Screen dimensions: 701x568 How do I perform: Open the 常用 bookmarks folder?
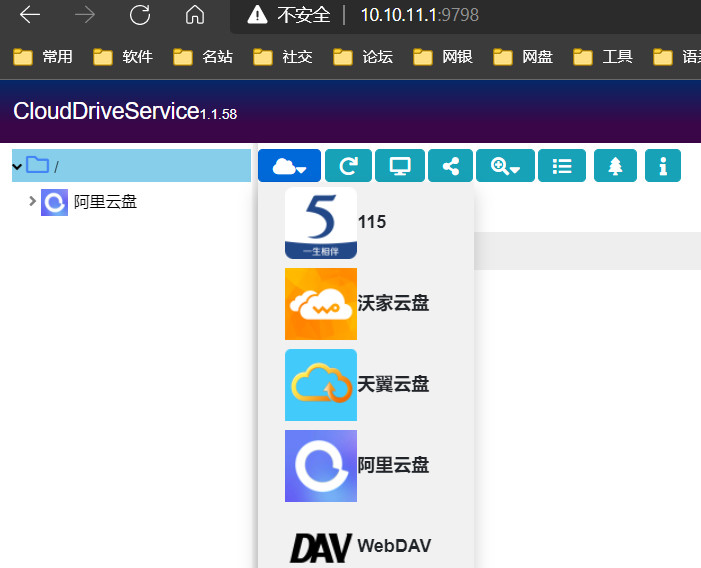coord(43,57)
